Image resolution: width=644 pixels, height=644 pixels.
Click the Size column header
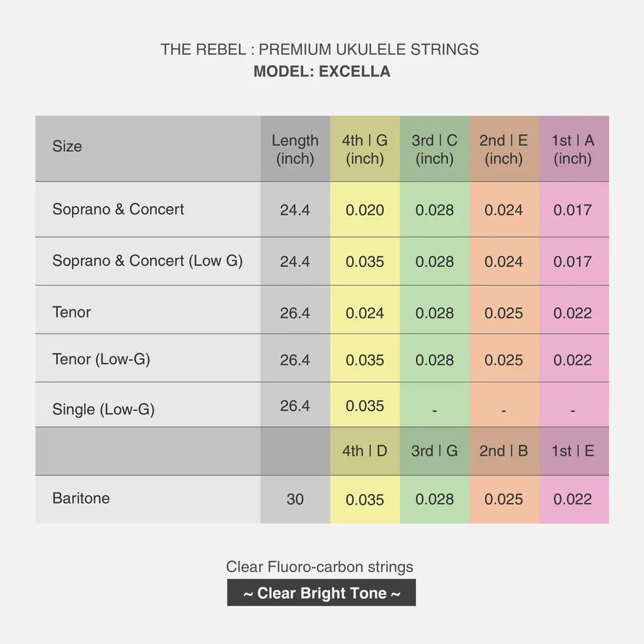pyautogui.click(x=67, y=146)
